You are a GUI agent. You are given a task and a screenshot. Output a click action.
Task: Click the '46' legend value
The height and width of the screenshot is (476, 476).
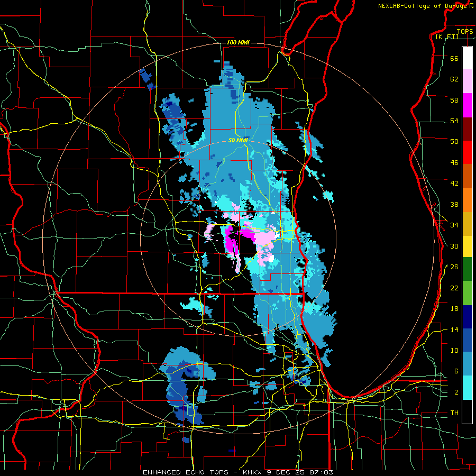454,163
